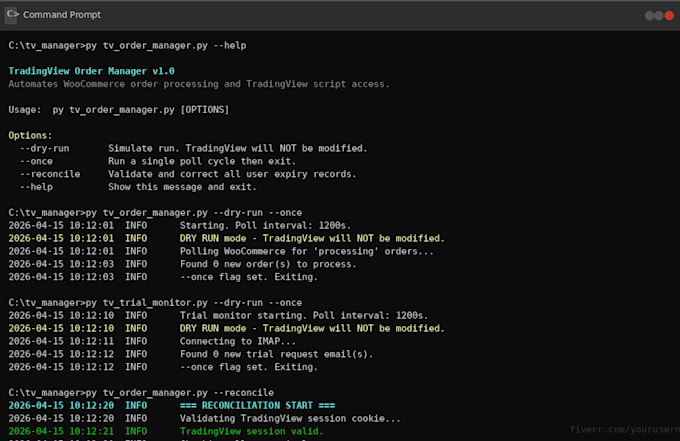Click 'Simulate run. TradingView will NOT be modified.'
The width and height of the screenshot is (680, 441).
tap(238, 148)
